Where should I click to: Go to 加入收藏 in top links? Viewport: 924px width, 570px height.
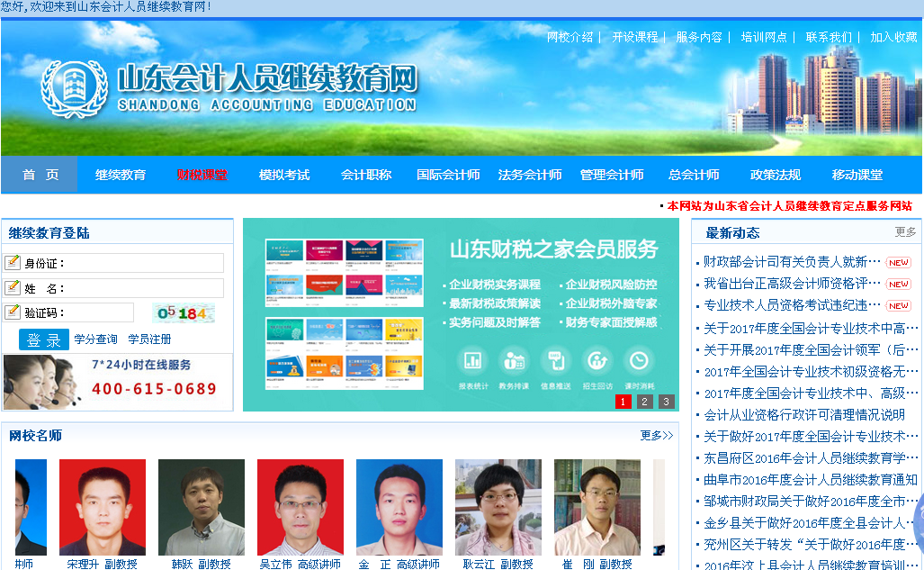893,37
